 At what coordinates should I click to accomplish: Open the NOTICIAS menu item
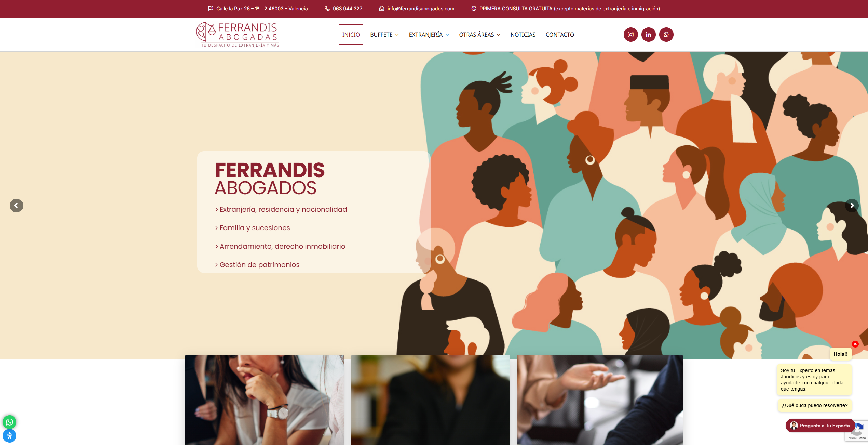(x=523, y=35)
